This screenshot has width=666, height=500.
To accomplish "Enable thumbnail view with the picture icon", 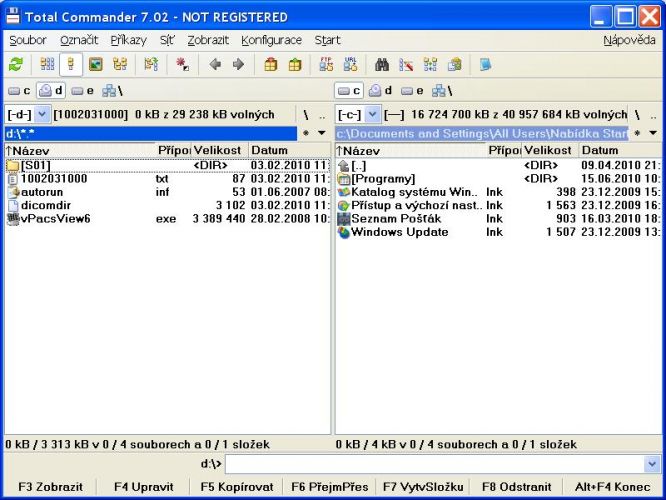I will pos(96,65).
